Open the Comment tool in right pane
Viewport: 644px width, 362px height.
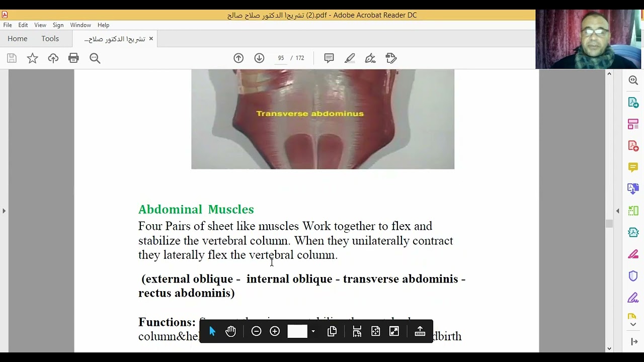click(x=633, y=167)
